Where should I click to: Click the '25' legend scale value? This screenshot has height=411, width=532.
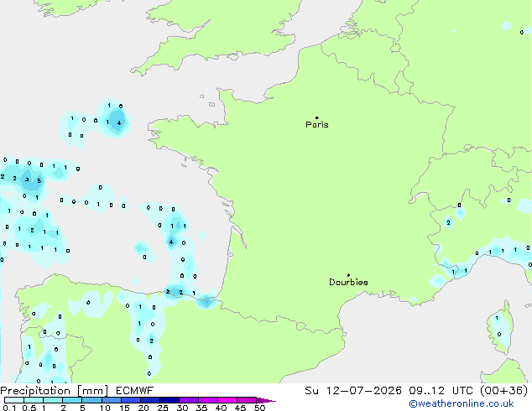tap(163, 408)
